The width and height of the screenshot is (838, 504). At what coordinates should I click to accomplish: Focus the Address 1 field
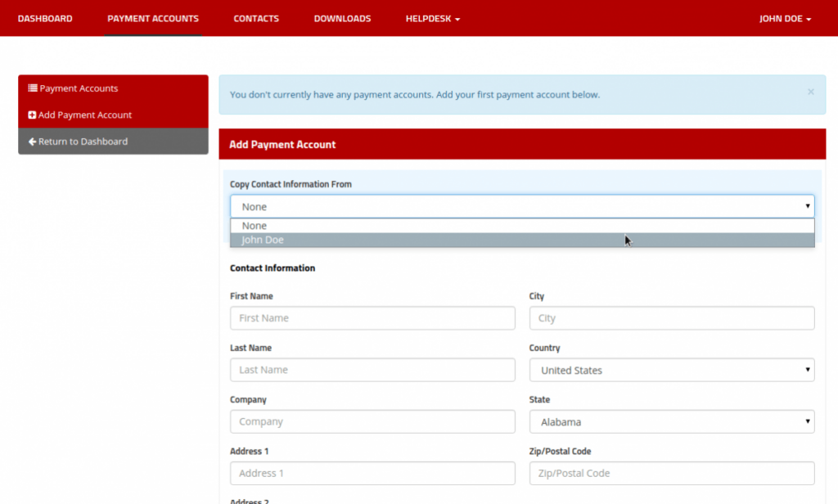click(x=372, y=474)
